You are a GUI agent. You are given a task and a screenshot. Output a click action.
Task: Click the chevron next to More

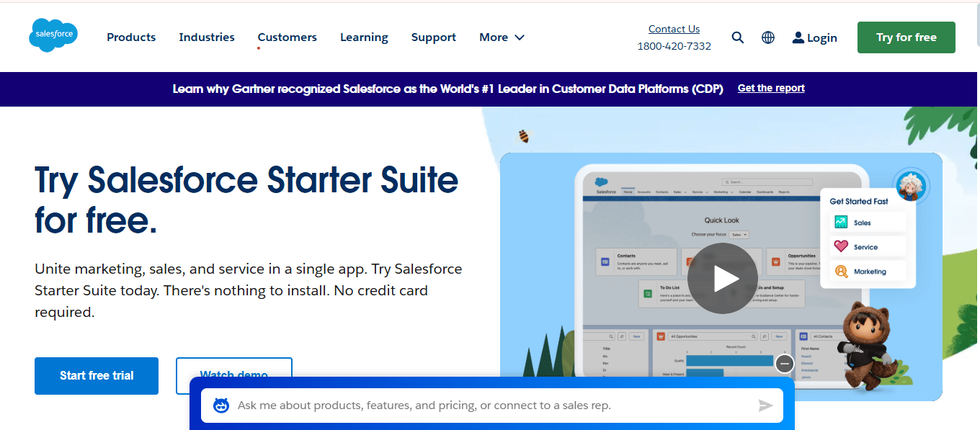click(520, 37)
